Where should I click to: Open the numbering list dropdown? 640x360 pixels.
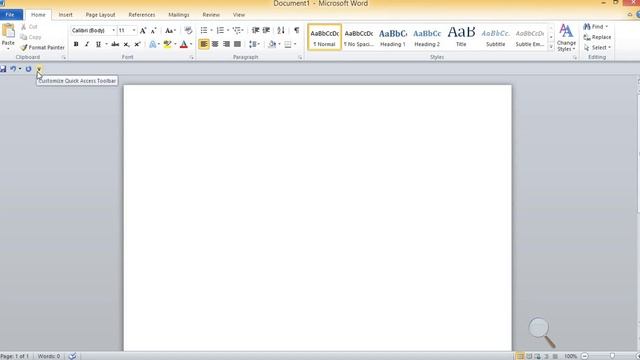pyautogui.click(x=228, y=31)
